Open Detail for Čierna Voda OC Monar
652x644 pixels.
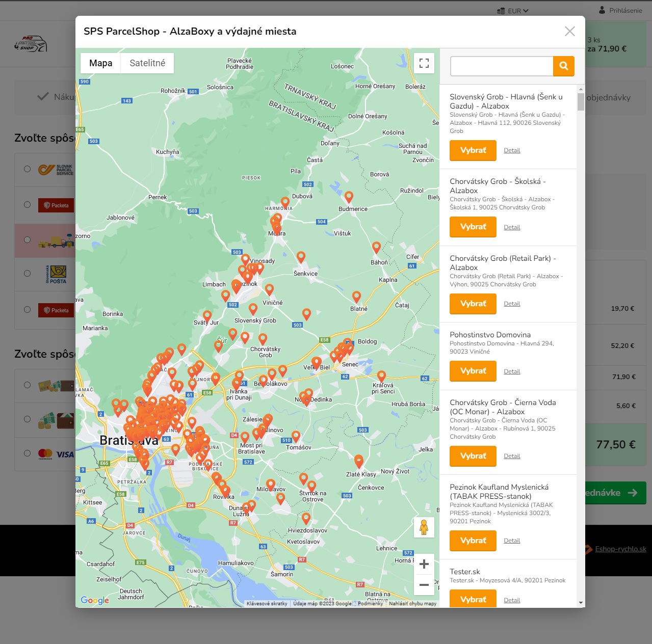tap(512, 456)
